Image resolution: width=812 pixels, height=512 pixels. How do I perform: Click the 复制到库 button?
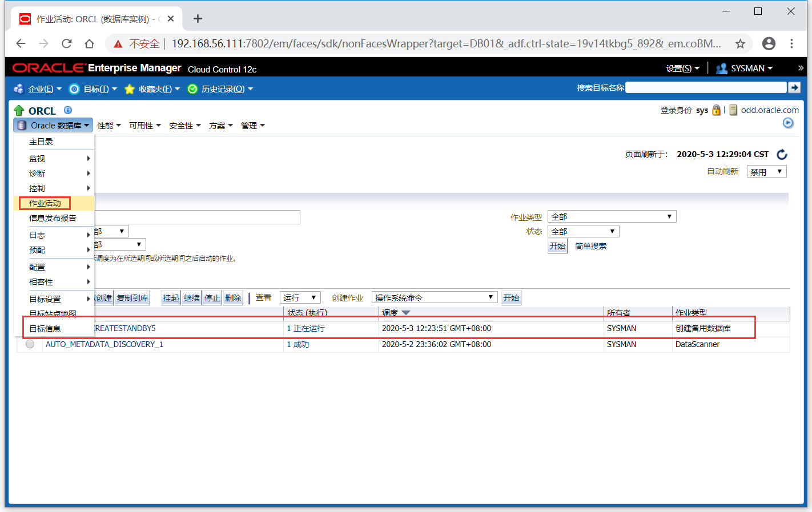pyautogui.click(x=132, y=298)
